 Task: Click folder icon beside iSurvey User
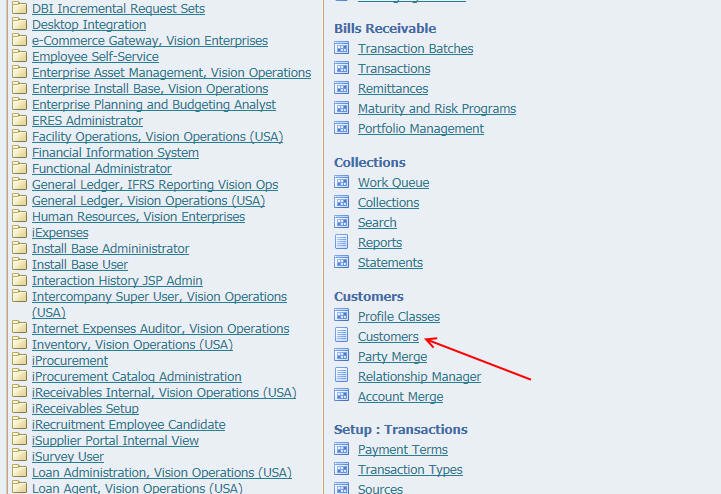click(x=19, y=456)
